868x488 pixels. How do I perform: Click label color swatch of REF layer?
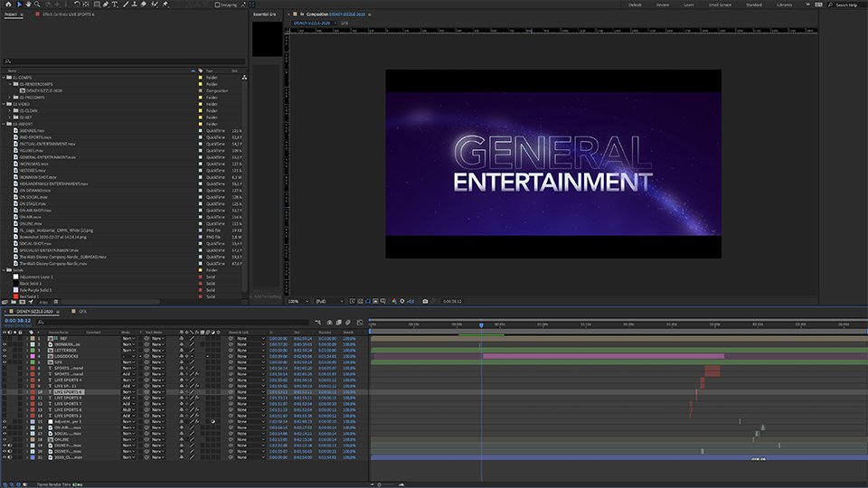click(x=33, y=338)
